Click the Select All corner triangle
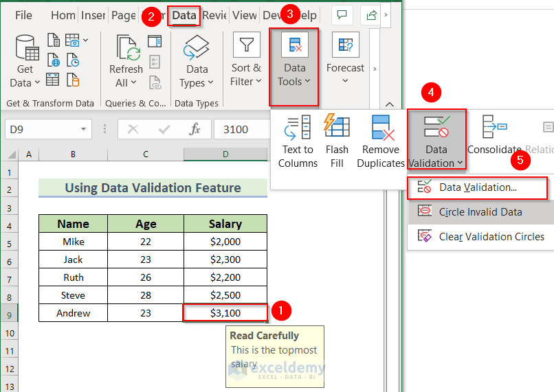 (11, 154)
